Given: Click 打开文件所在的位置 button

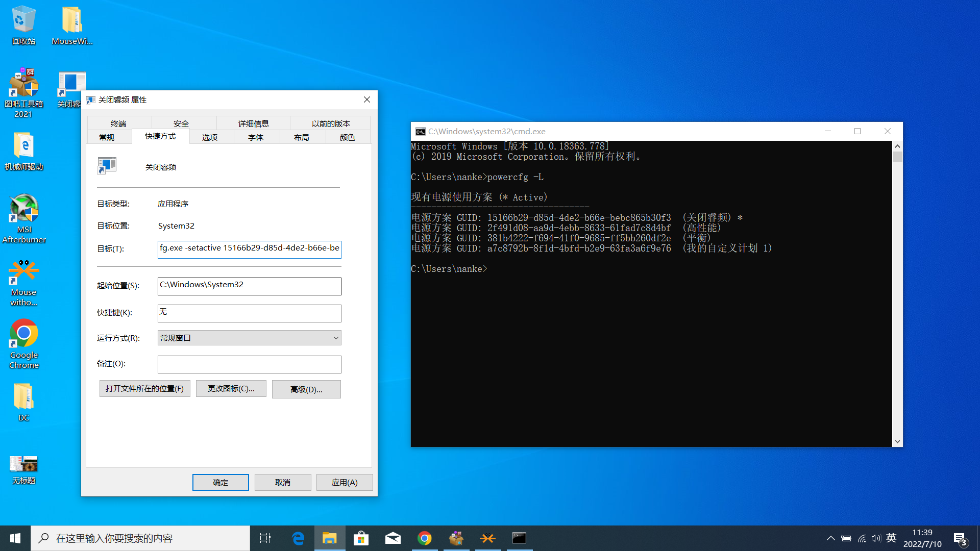Looking at the screenshot, I should click(144, 389).
